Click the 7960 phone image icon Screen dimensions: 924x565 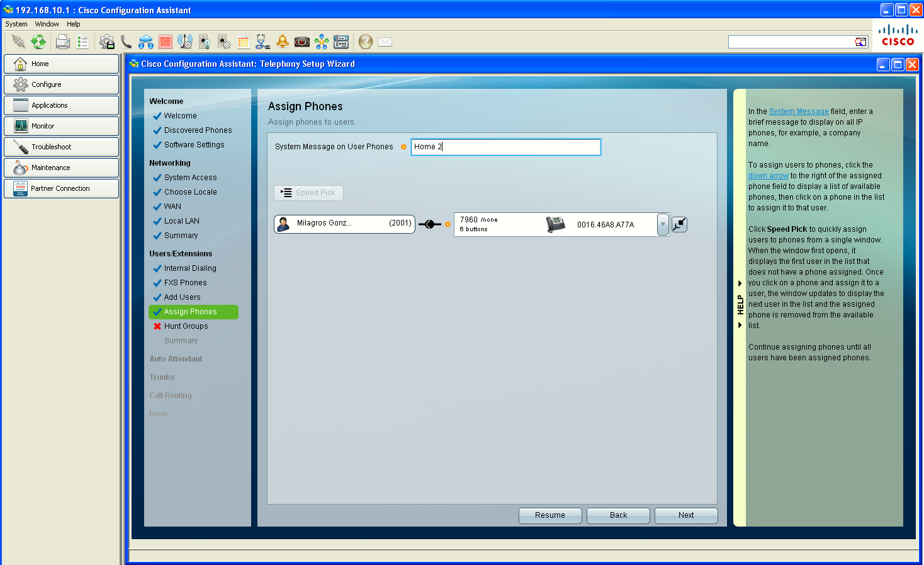555,224
